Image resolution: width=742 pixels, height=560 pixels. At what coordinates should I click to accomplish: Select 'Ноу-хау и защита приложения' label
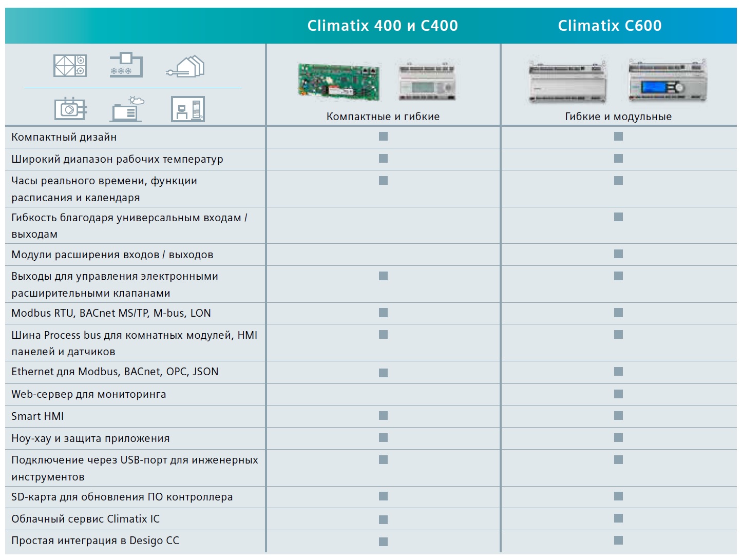point(90,438)
